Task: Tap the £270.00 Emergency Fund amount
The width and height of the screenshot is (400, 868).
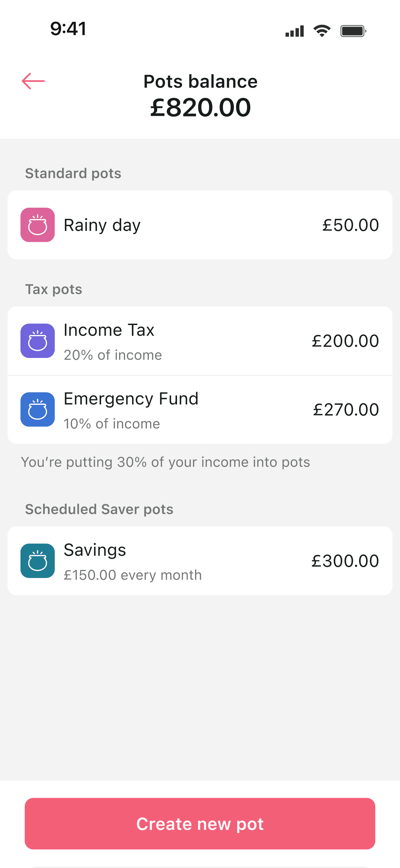Action: click(346, 410)
